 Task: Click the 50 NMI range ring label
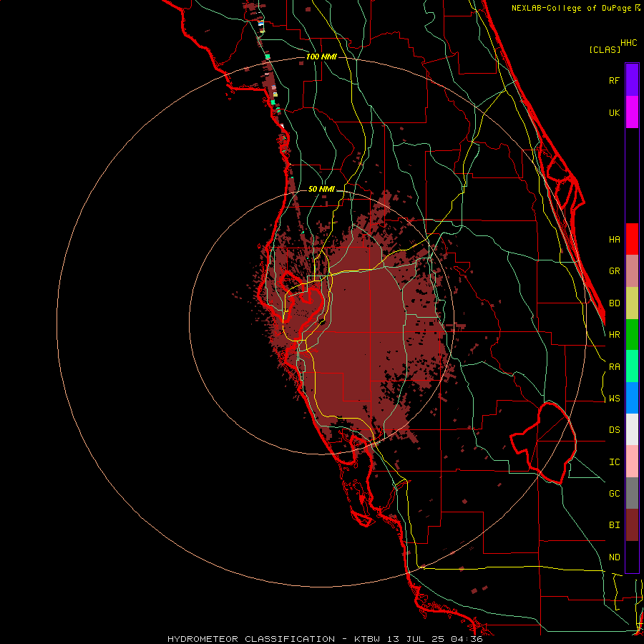pos(321,189)
